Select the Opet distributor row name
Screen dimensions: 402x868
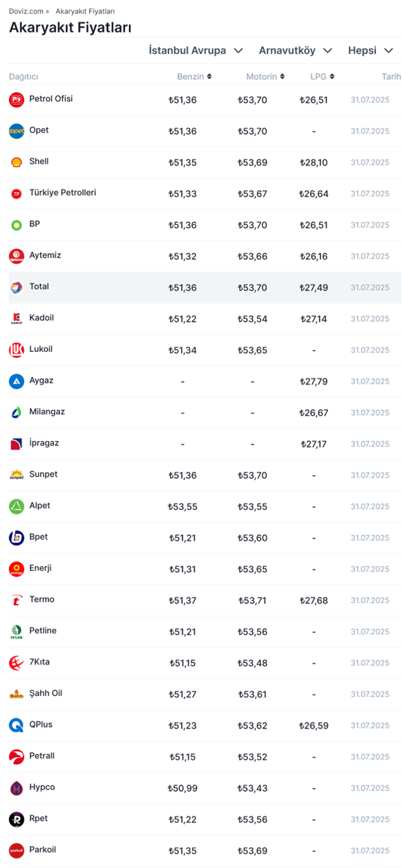[39, 130]
